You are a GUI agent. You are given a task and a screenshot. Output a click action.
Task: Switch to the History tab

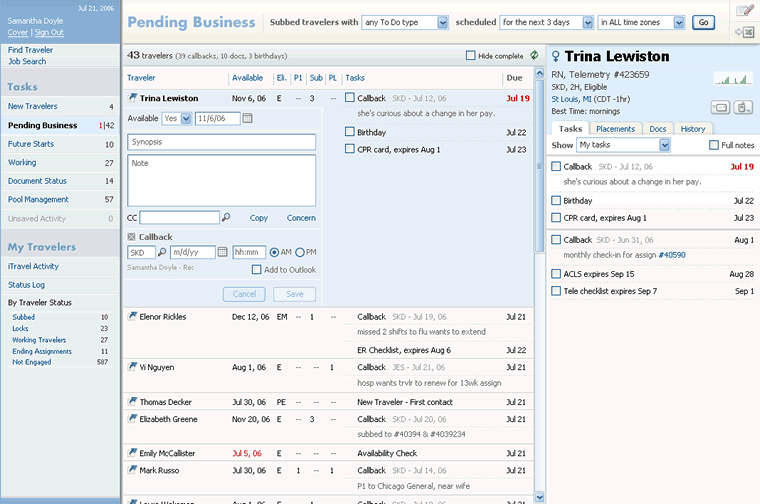pos(693,129)
